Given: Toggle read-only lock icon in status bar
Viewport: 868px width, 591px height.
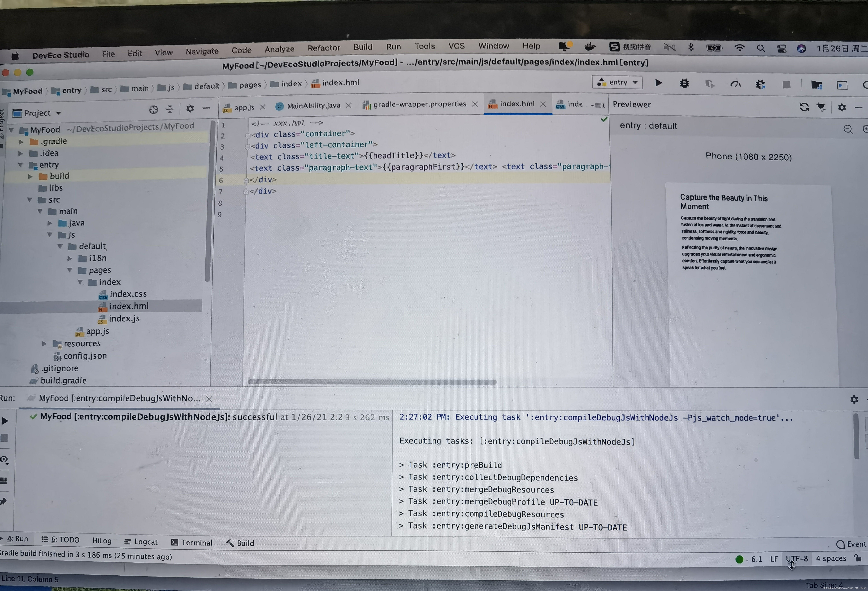Looking at the screenshot, I should (858, 558).
